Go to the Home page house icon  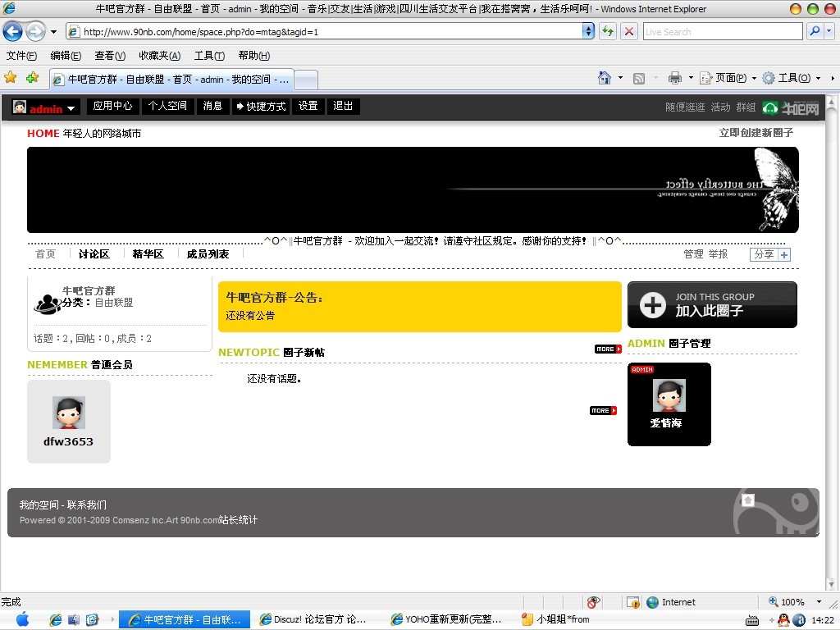tap(605, 78)
